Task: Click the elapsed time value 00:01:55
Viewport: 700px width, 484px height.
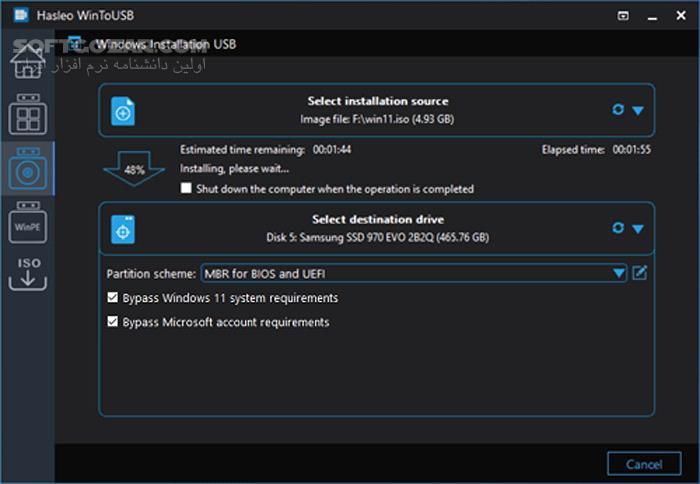Action: click(631, 150)
